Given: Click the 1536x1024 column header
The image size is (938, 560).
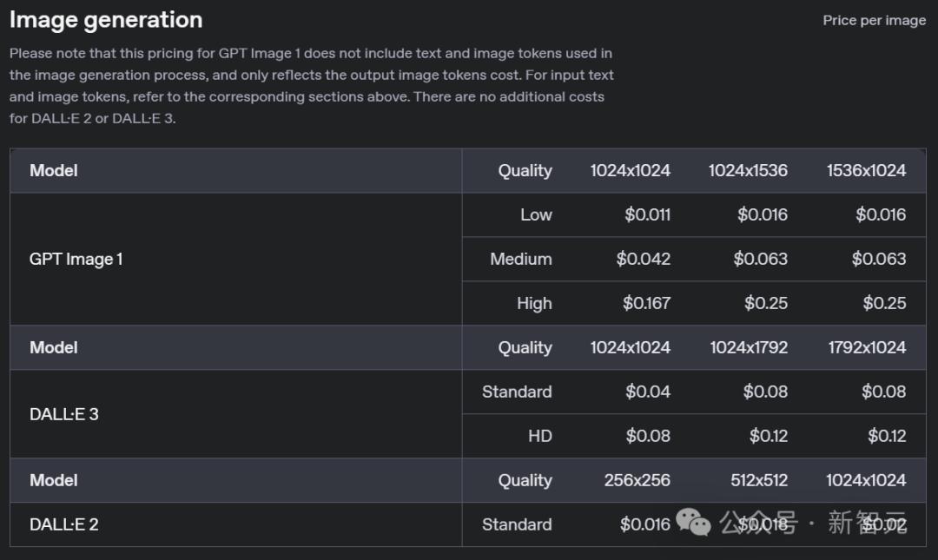Looking at the screenshot, I should tap(866, 170).
